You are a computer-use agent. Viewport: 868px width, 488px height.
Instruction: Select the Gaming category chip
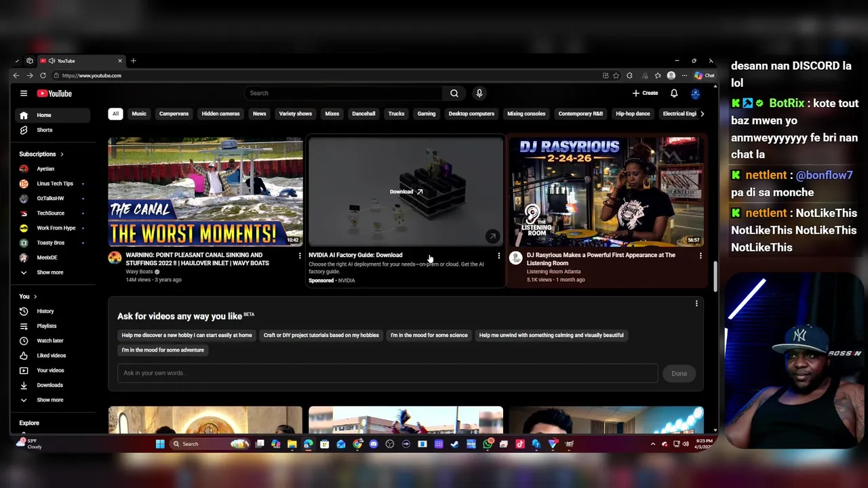coord(427,114)
